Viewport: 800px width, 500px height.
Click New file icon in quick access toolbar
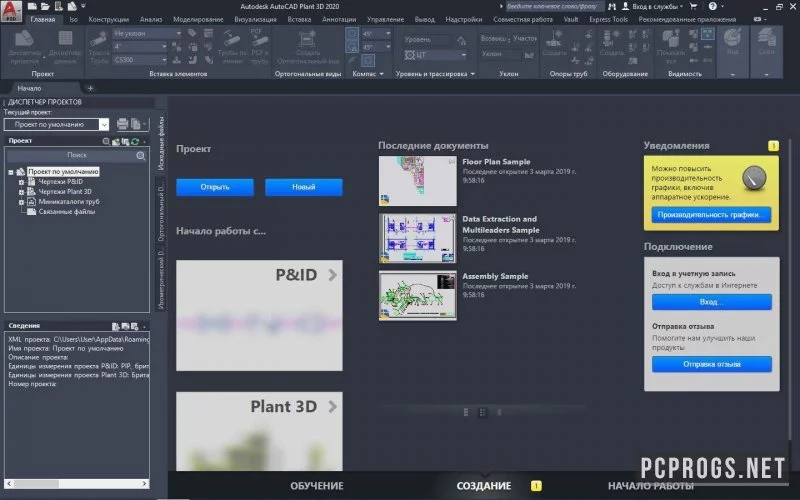(x=32, y=6)
